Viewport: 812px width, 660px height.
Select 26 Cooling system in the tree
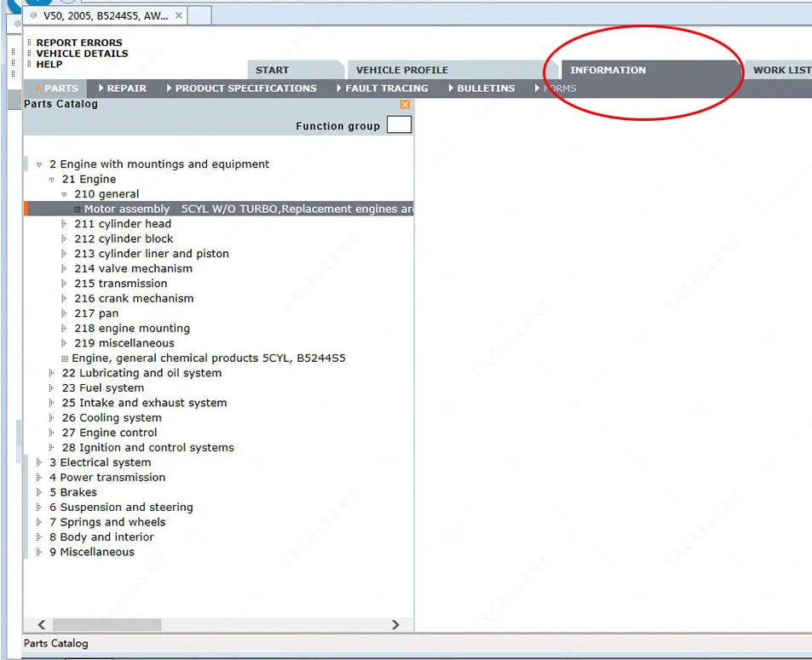pos(112,418)
